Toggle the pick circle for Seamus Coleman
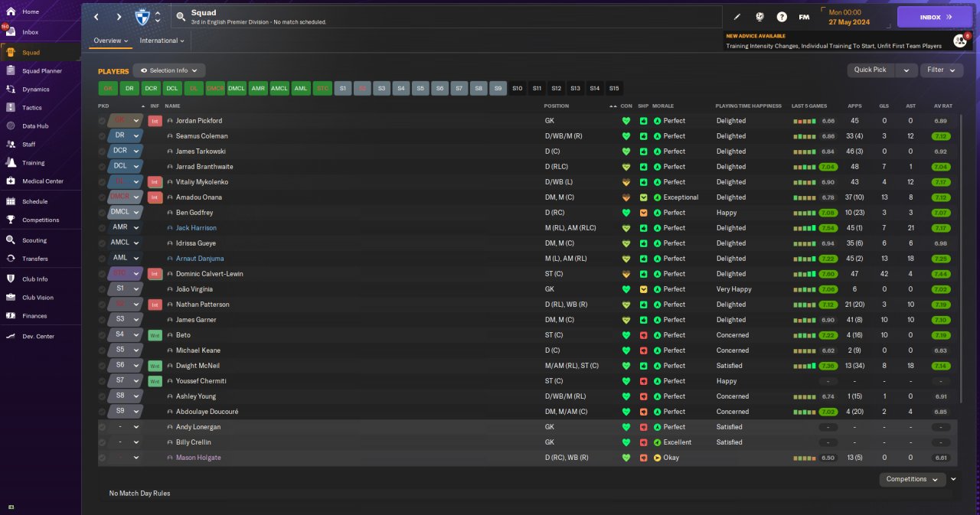Screen dimensions: 980x515 [x=103, y=136]
